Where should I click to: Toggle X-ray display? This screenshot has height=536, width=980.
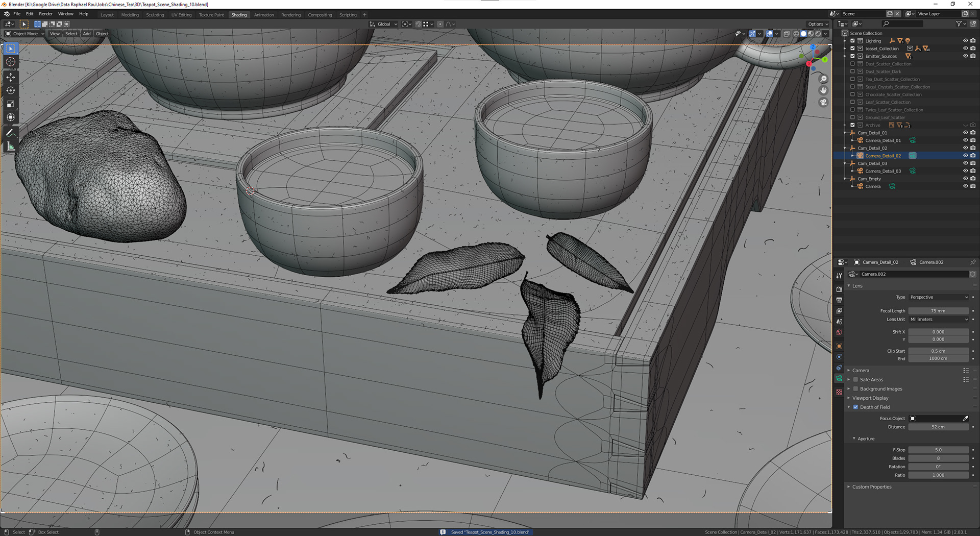(786, 34)
